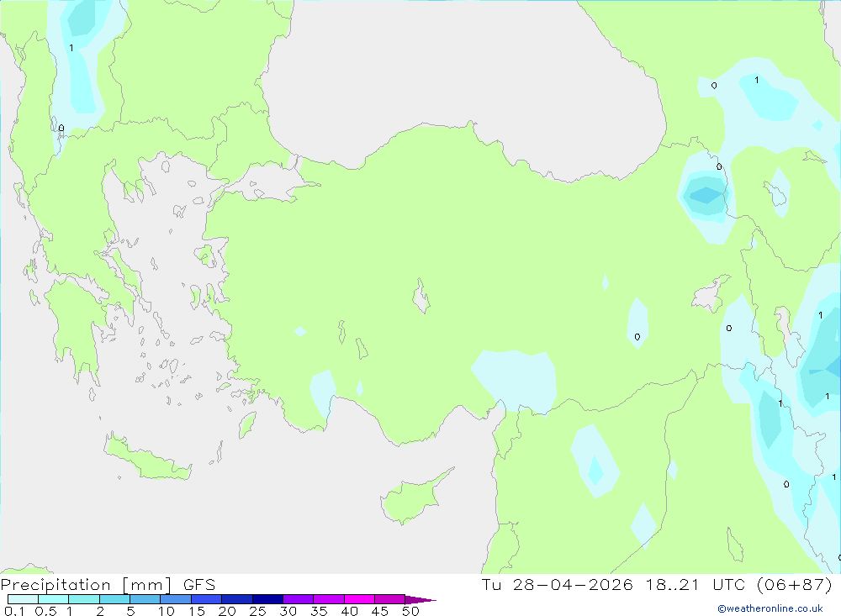Click the lightest cyan 0.1–0.5 legend swatch
The height and width of the screenshot is (616, 841).
[23, 599]
